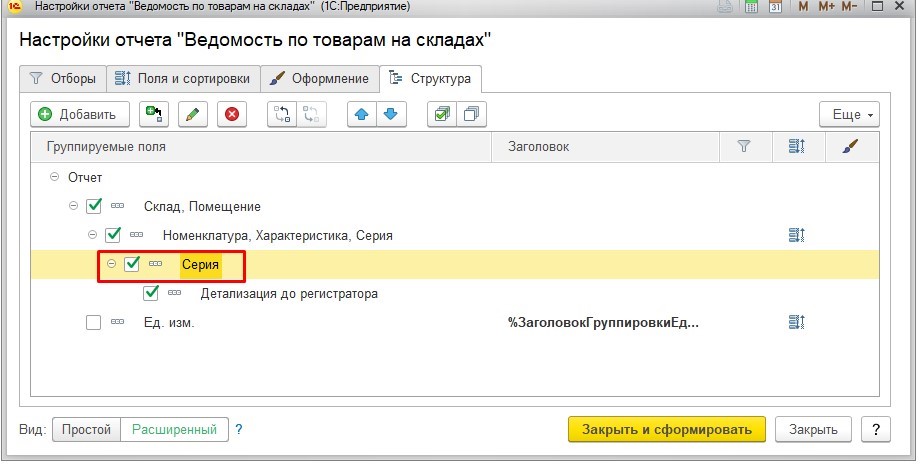Click the red delete icon in toolbar
Viewport: 921px width, 466px height.
[232, 114]
